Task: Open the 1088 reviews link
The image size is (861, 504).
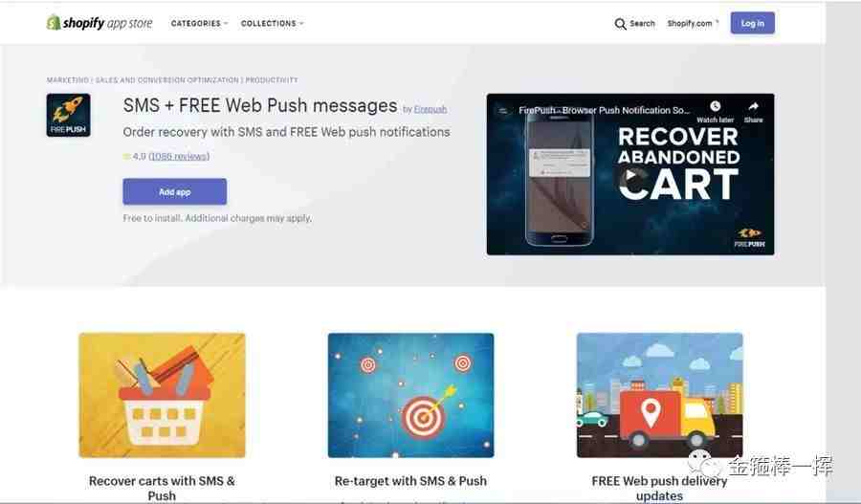Action: pyautogui.click(x=179, y=157)
